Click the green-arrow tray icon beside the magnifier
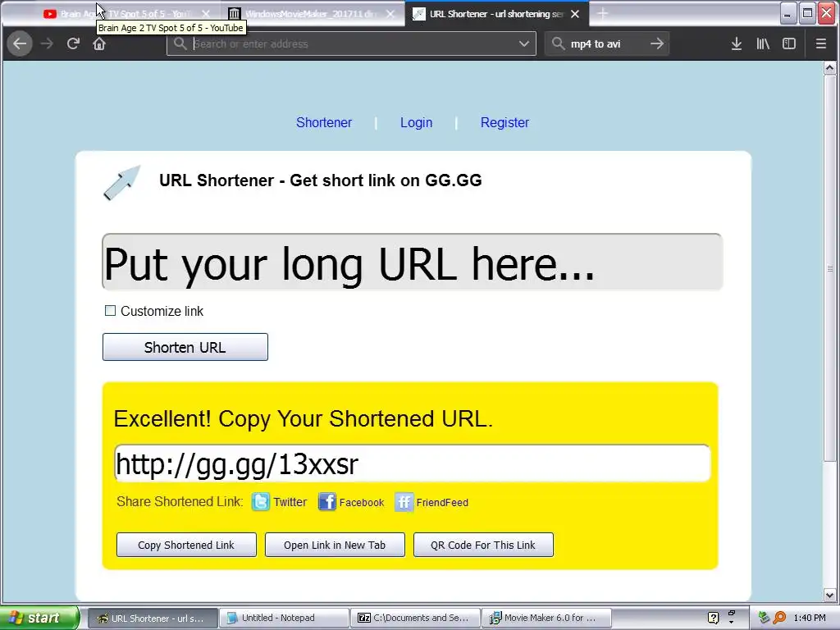The height and width of the screenshot is (630, 840). (764, 618)
